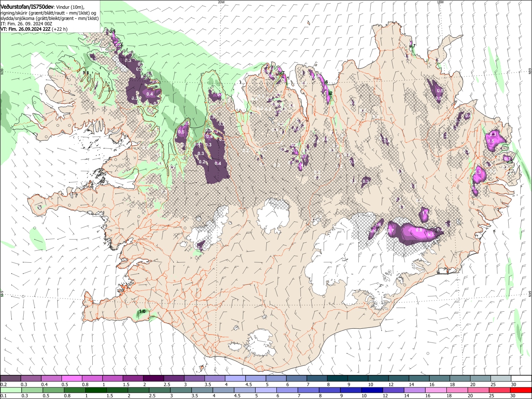This screenshot has height=399, width=532.
Task: Select snow legend swatch between 14 and 16
Action: pyautogui.click(x=419, y=378)
